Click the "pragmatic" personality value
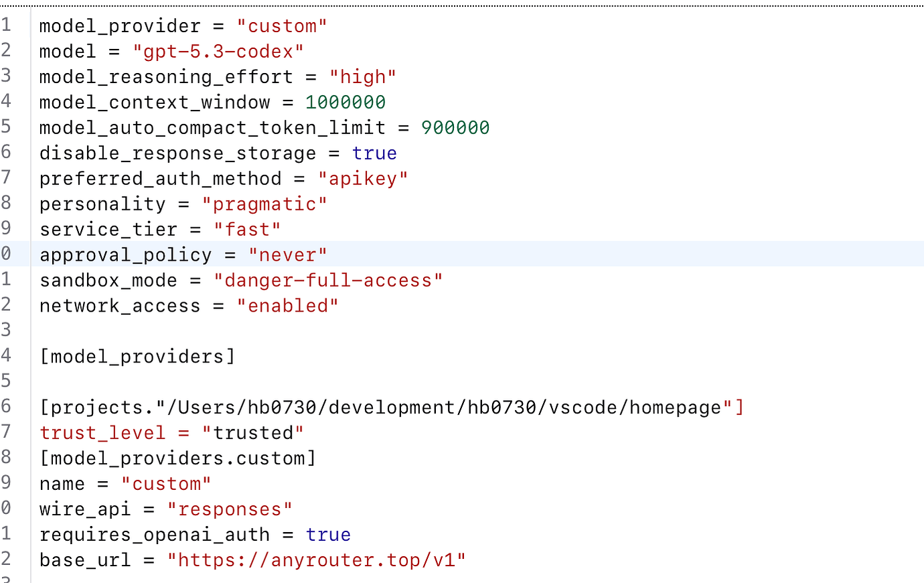The image size is (924, 583). 264,204
